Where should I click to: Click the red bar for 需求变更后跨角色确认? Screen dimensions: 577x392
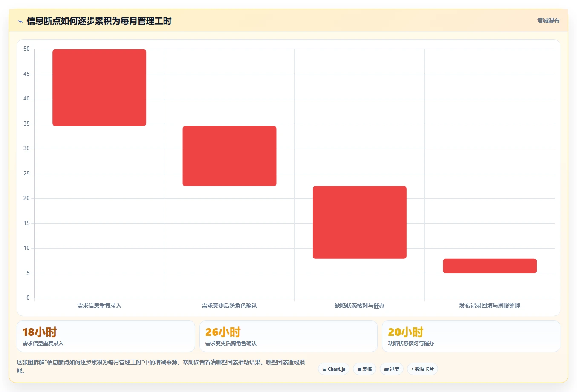[x=229, y=156]
